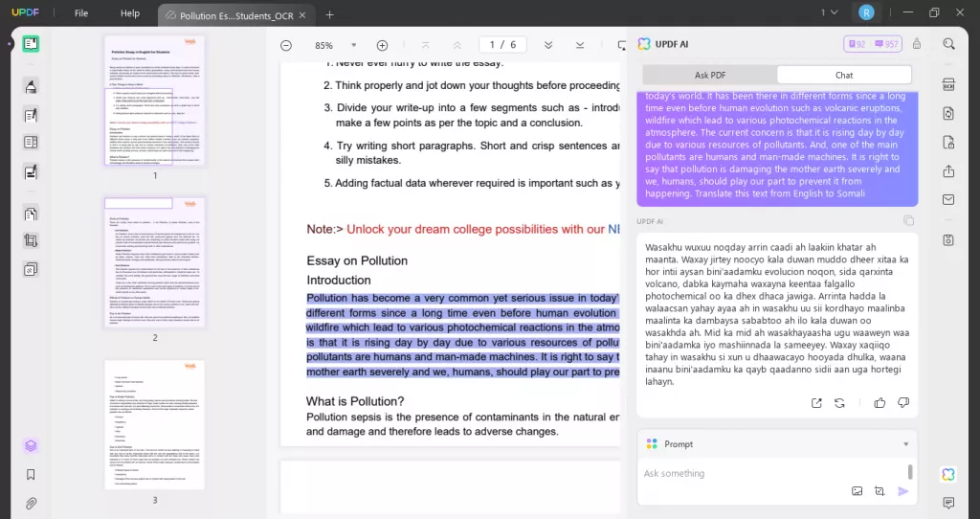This screenshot has width=980, height=519.
Task: Open the Layers panel icon
Action: pos(31,446)
